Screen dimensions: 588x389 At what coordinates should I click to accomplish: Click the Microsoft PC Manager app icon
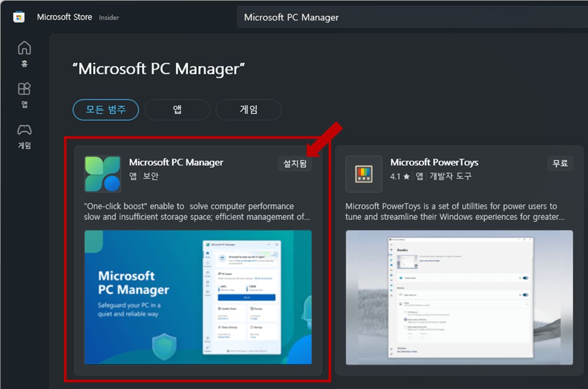point(102,174)
